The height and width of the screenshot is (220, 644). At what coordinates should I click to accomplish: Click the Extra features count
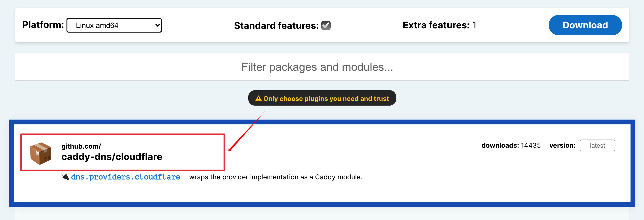[x=474, y=25]
